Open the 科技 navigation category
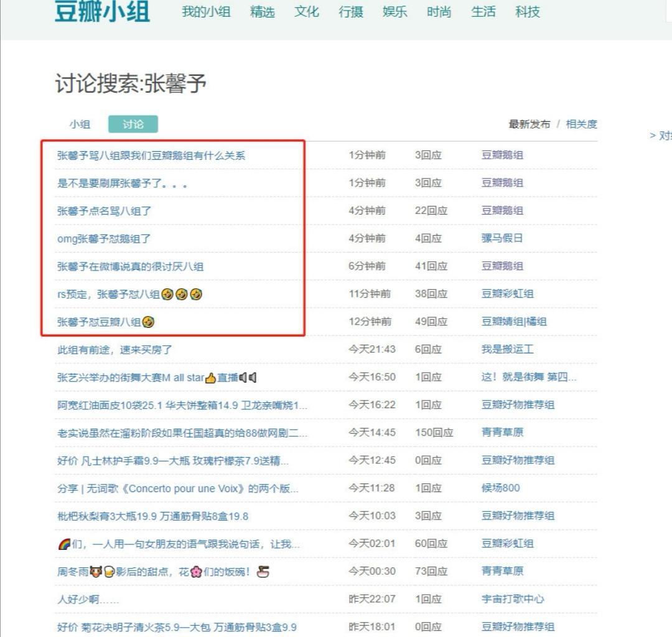672x637 pixels. pos(527,12)
